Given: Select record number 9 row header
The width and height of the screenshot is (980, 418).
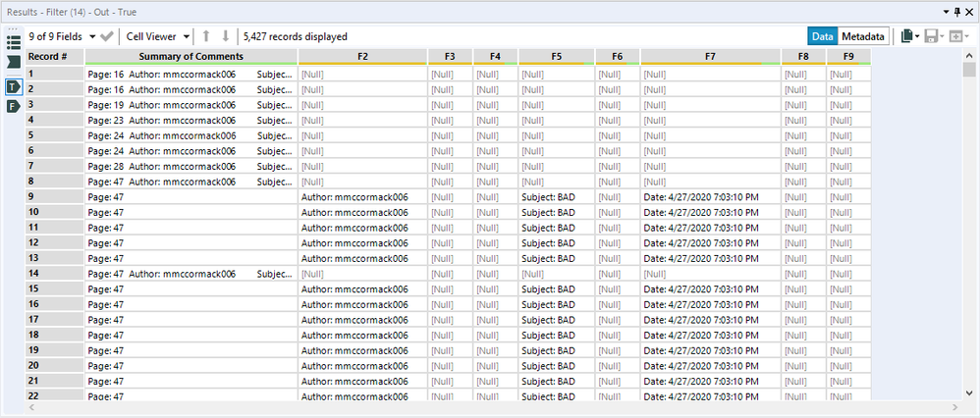Looking at the screenshot, I should 55,197.
